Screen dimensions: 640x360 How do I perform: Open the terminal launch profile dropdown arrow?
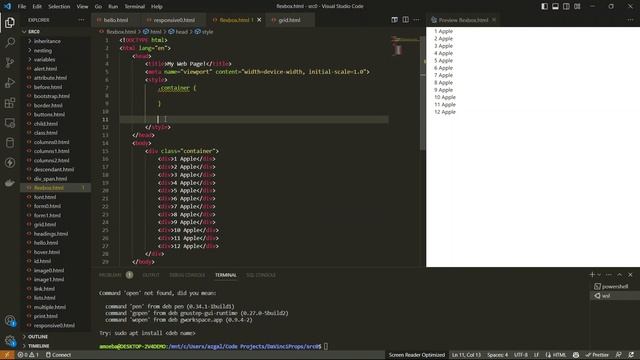coord(599,275)
